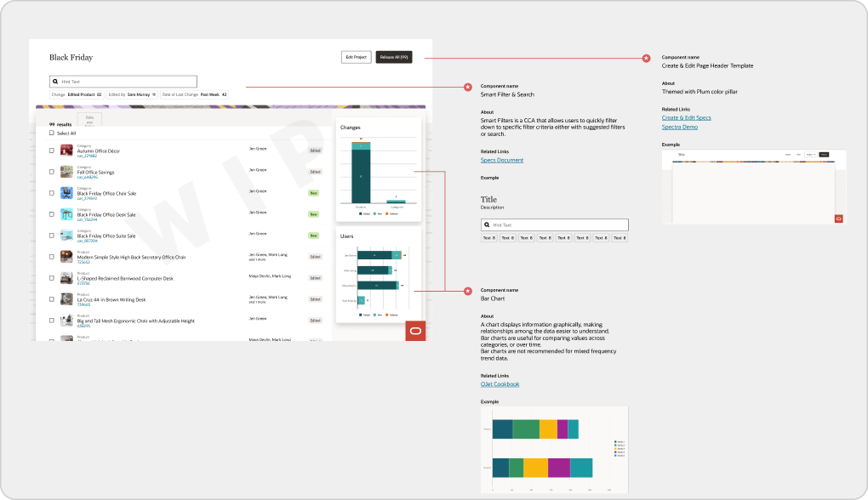Click the Edited badge on the Autumn Office Décor row
The width and height of the screenshot is (868, 500).
[315, 151]
